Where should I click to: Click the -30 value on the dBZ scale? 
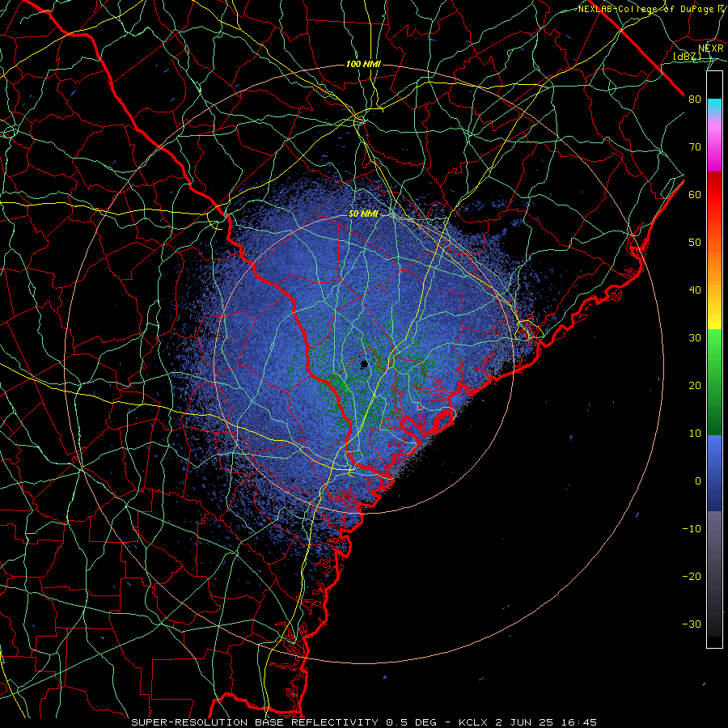pyautogui.click(x=692, y=624)
